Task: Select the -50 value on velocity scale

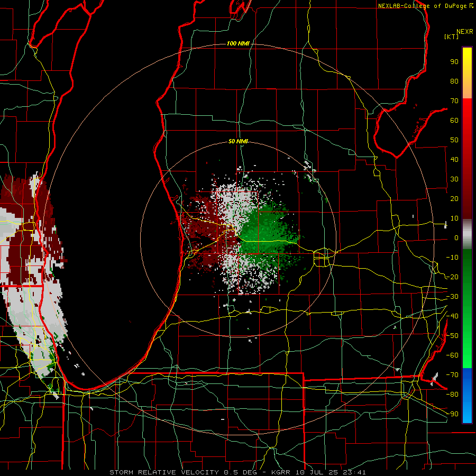Action: [x=452, y=336]
